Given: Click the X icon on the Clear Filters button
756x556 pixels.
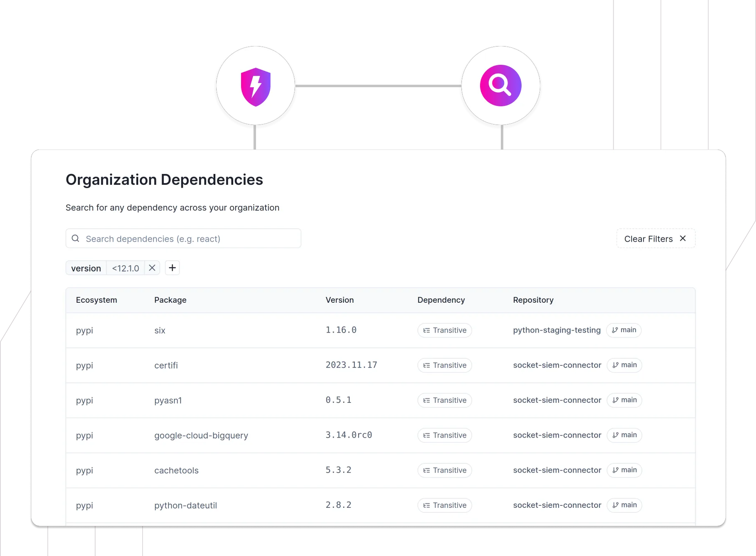Looking at the screenshot, I should [x=683, y=238].
